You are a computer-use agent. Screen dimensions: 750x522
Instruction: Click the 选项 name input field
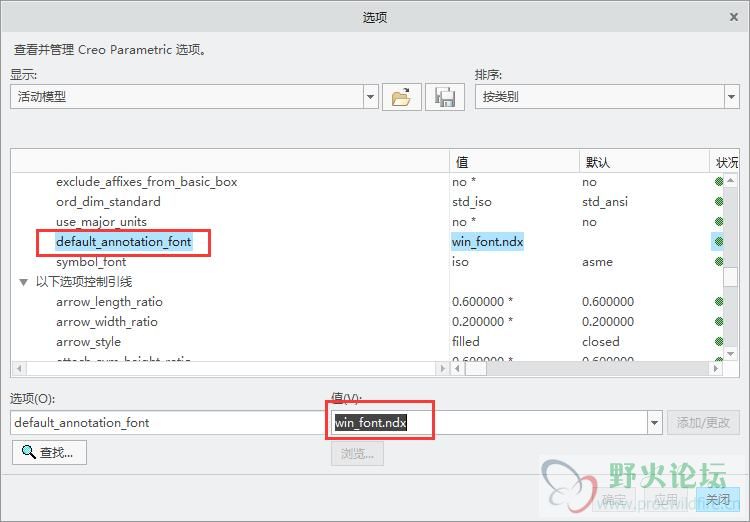[167, 423]
